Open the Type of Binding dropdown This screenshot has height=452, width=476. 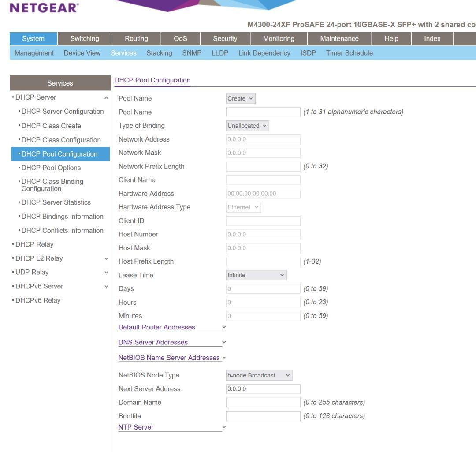tap(247, 126)
